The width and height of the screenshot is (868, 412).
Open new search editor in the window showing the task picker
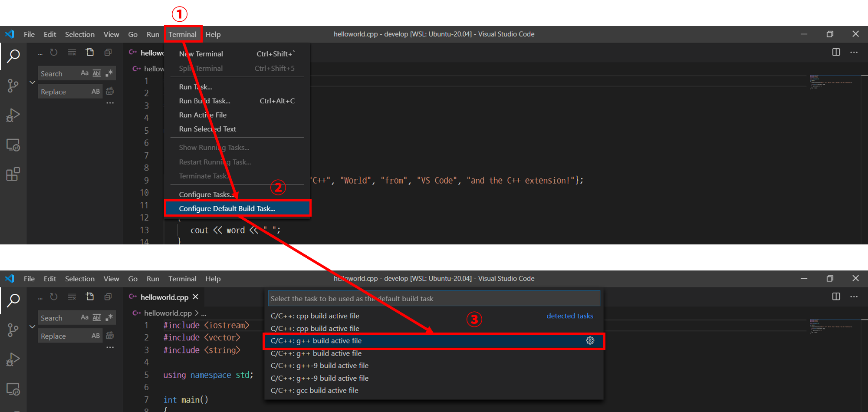[x=90, y=297]
